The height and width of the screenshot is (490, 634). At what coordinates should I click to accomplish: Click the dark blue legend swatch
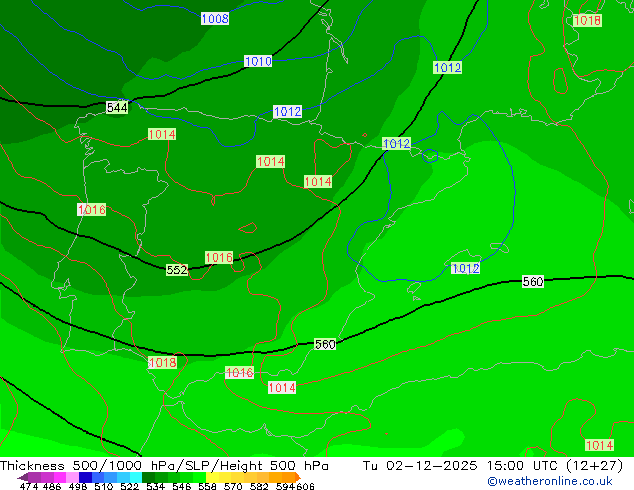click(x=85, y=477)
